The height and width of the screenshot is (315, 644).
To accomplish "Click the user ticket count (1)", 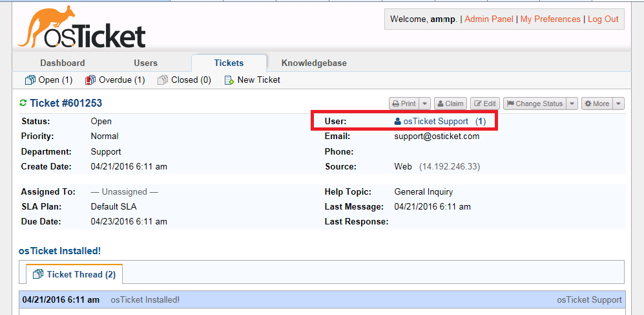I will pos(481,122).
